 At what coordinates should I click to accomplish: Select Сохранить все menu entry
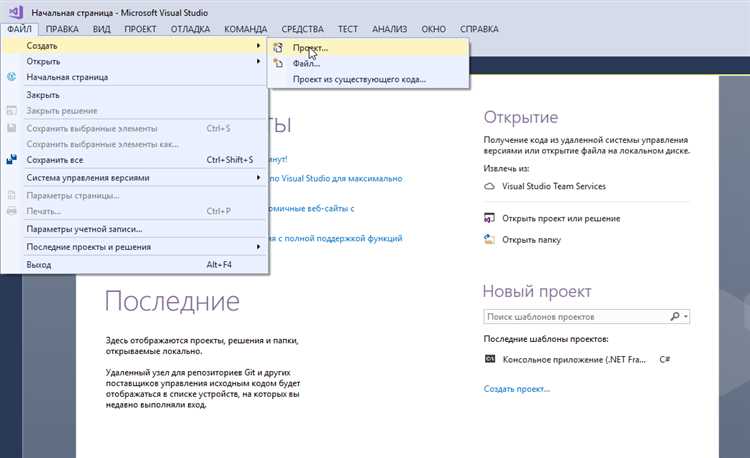pos(134,160)
